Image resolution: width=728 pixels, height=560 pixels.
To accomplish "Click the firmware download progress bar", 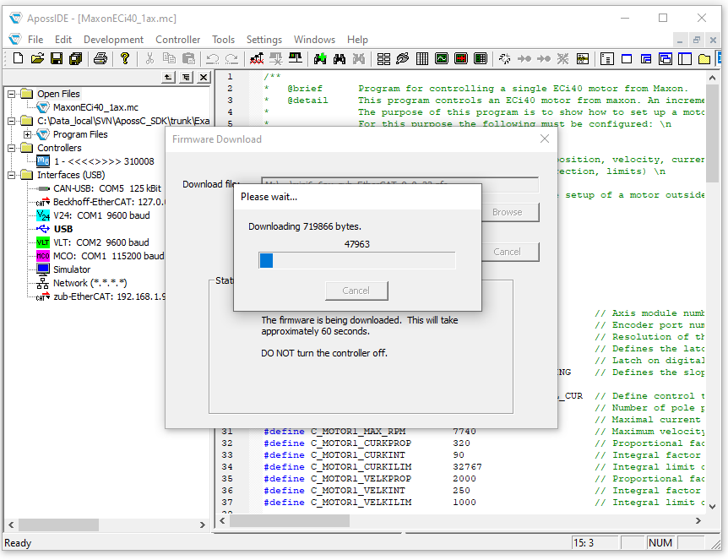I will point(356,261).
